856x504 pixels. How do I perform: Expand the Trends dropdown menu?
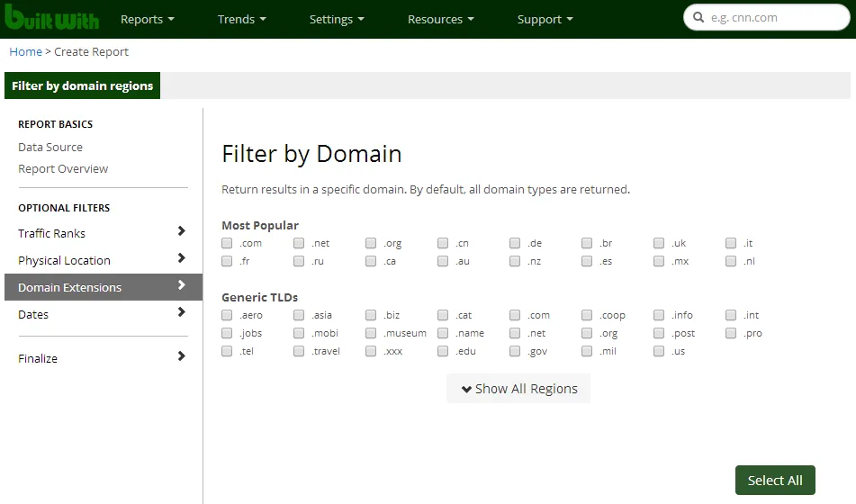(x=242, y=19)
